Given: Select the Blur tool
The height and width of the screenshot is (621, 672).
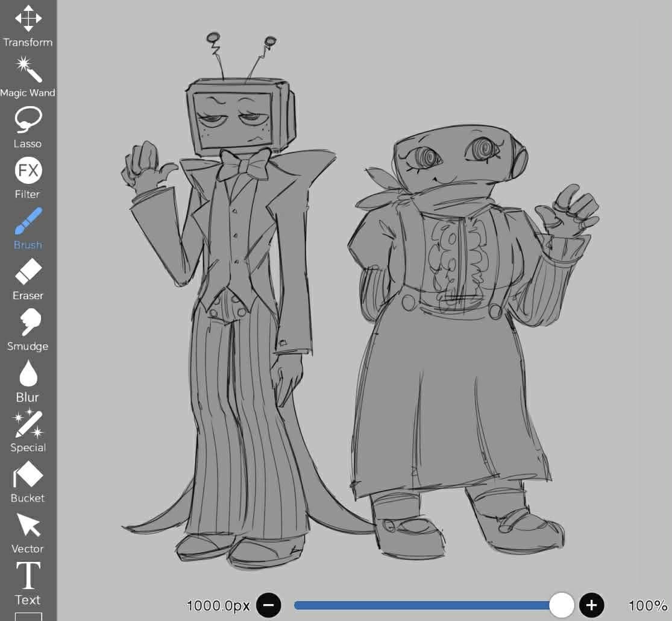Looking at the screenshot, I should pos(28,381).
